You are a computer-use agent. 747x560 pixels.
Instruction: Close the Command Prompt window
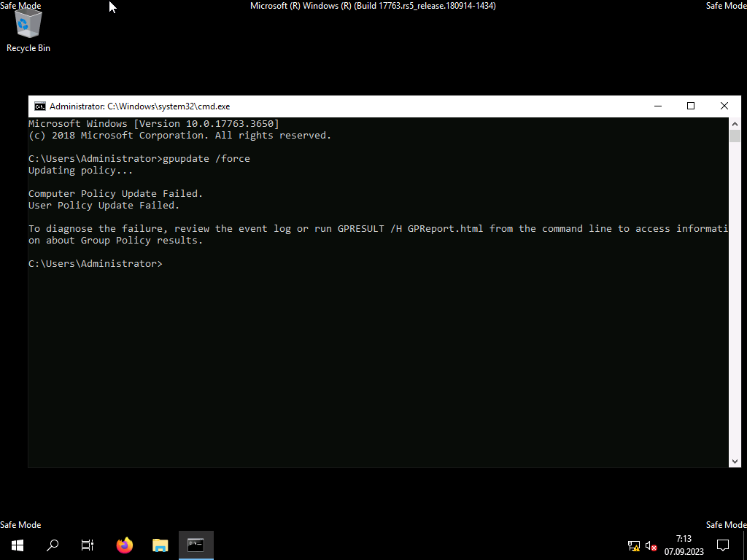click(724, 106)
